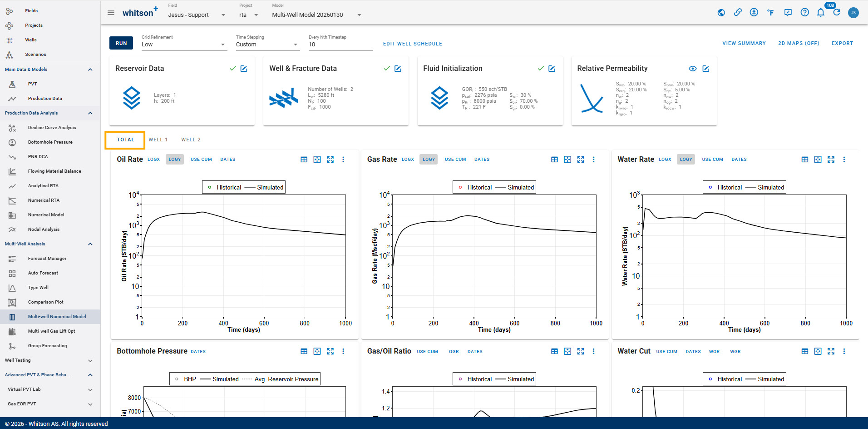
Task: Open the Time Stepping Custom dropdown
Action: point(267,45)
